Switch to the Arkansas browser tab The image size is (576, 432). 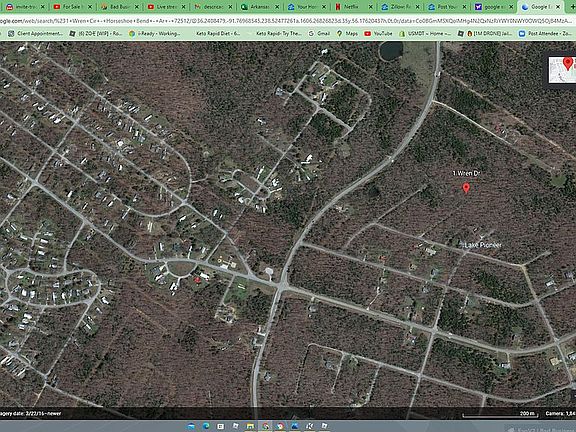click(260, 7)
